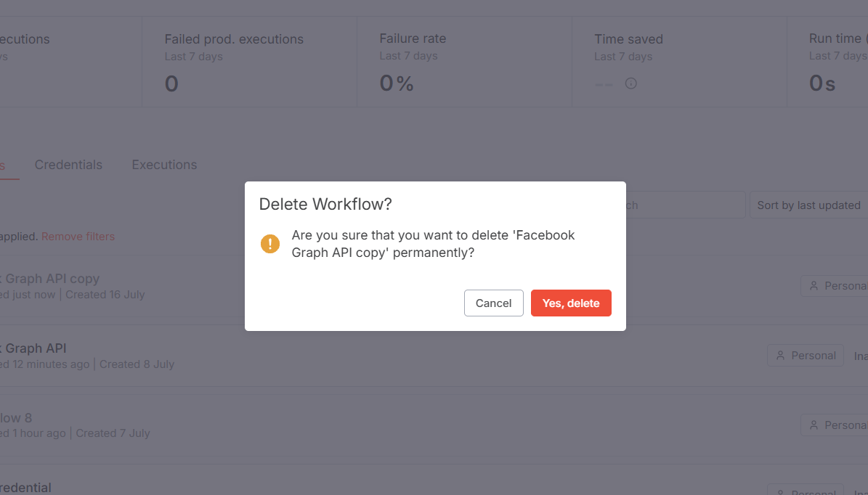Click the Remove filters link
The width and height of the screenshot is (868, 495).
coord(78,236)
